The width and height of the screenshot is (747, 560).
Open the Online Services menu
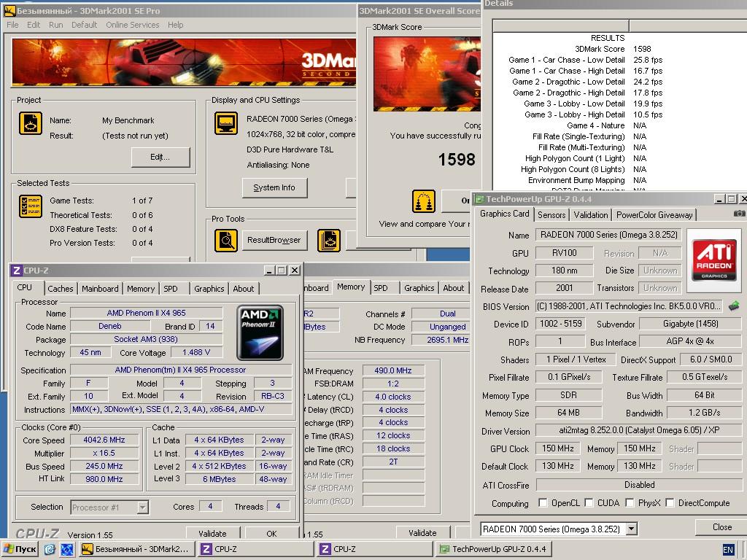(133, 25)
